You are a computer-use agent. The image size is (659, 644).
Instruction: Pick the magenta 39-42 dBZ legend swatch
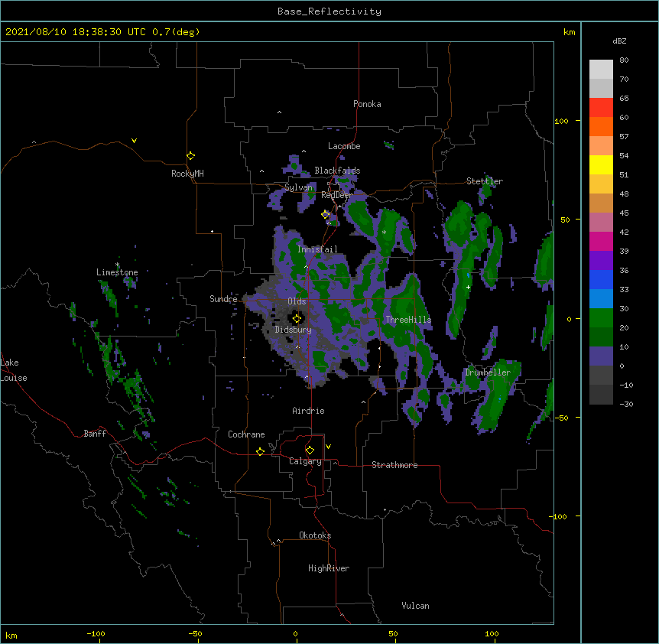[601, 242]
